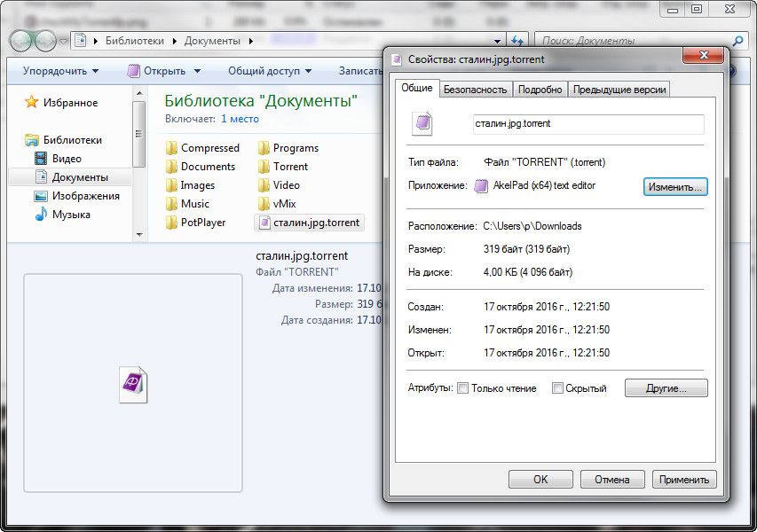Select the Music folder
The height and width of the screenshot is (532, 757).
(x=188, y=204)
